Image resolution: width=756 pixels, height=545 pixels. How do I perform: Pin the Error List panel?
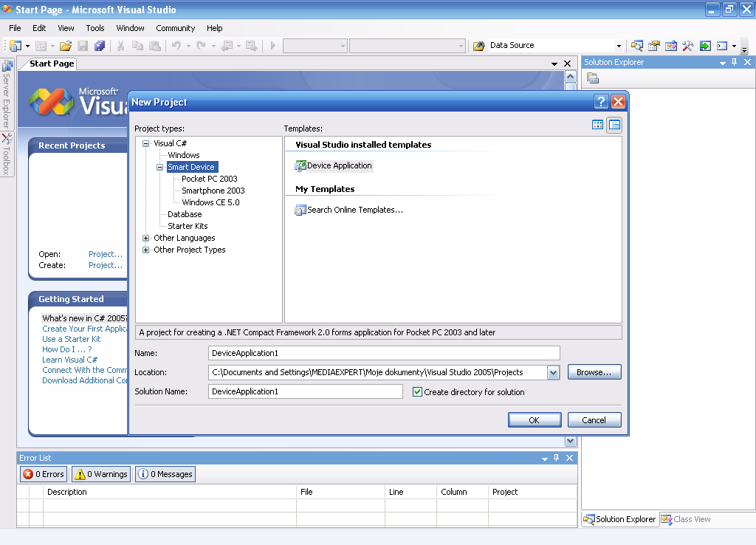557,458
